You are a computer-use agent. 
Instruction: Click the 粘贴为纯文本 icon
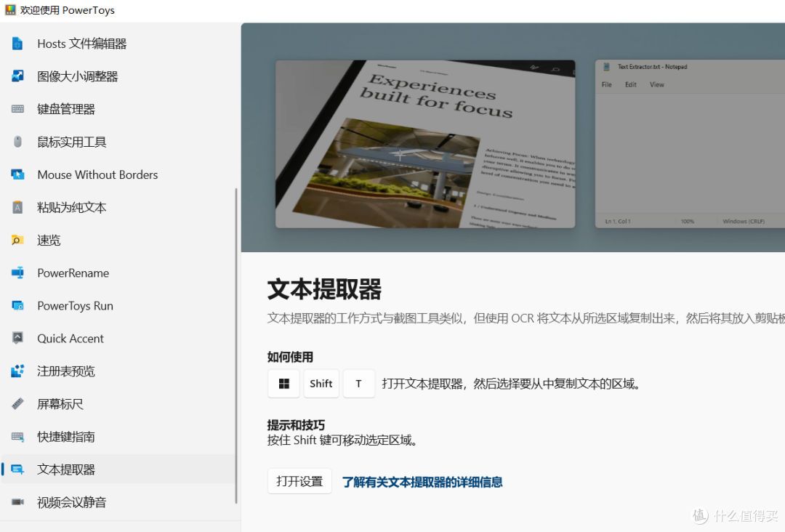[x=17, y=207]
